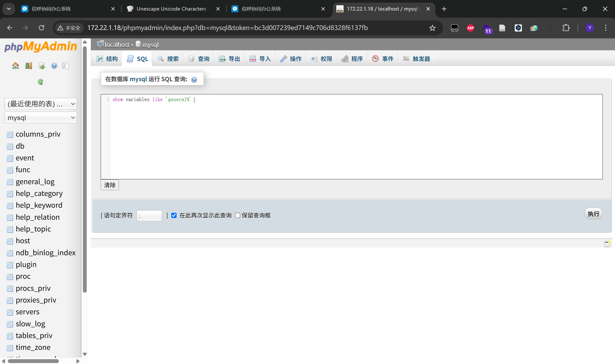Click the green reload navigation icon

pyautogui.click(x=41, y=82)
